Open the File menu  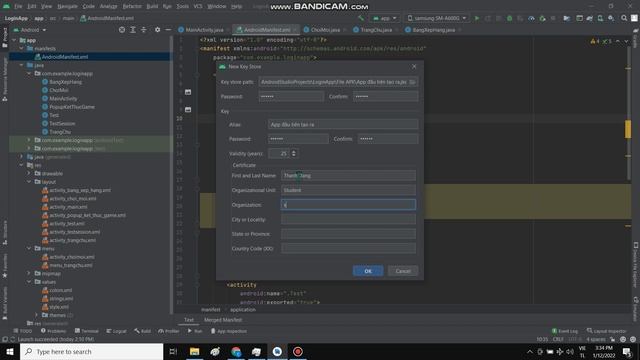pos(18,7)
